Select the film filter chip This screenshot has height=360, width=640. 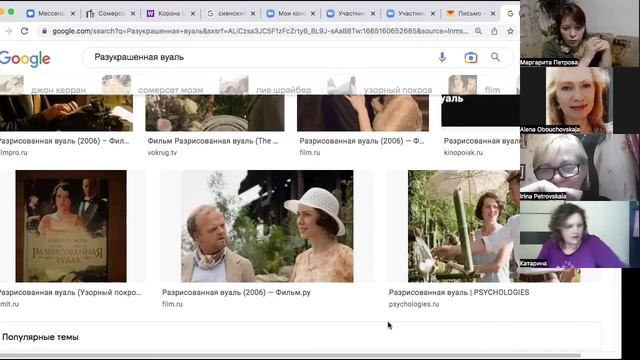pyautogui.click(x=474, y=85)
